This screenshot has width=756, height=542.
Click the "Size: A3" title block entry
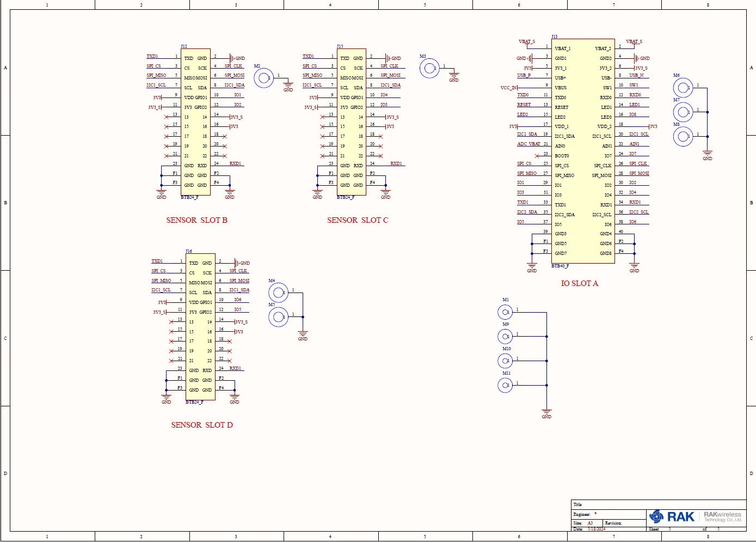click(x=583, y=523)
